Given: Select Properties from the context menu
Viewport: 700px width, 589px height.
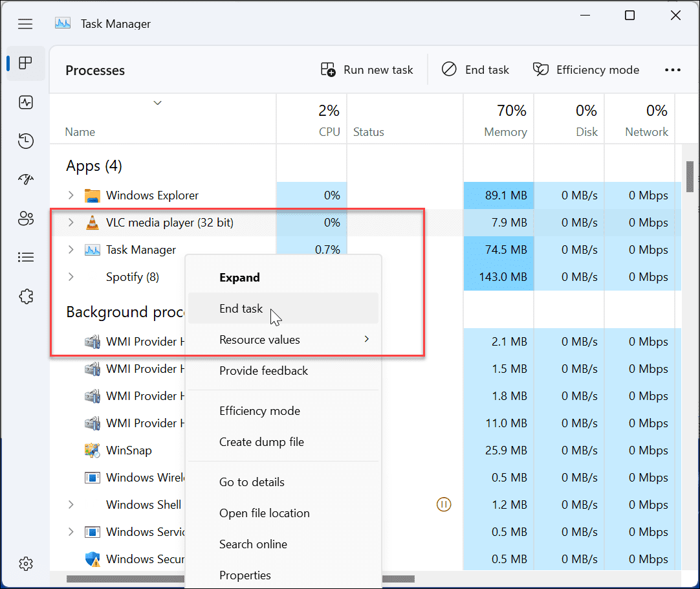Looking at the screenshot, I should click(245, 575).
